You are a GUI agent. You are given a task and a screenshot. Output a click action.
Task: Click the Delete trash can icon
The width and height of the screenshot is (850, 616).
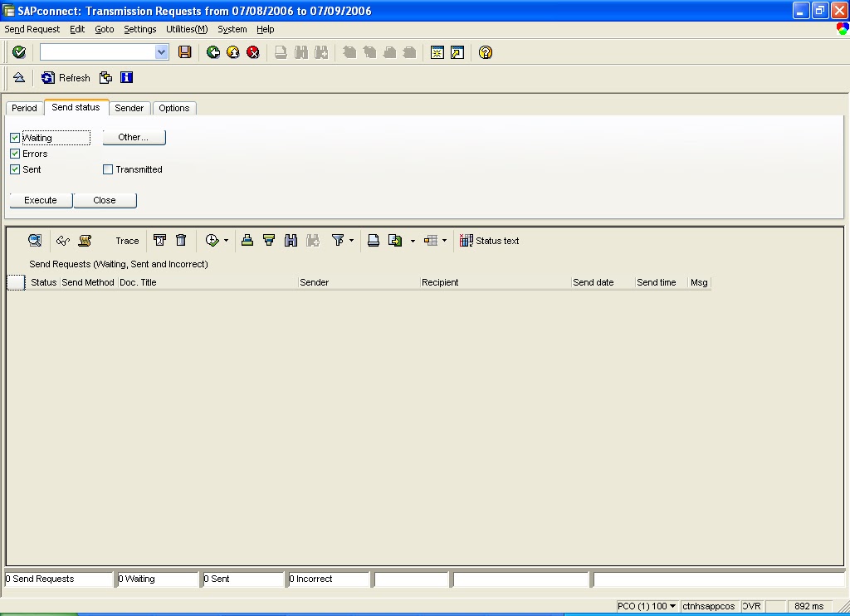click(x=181, y=240)
